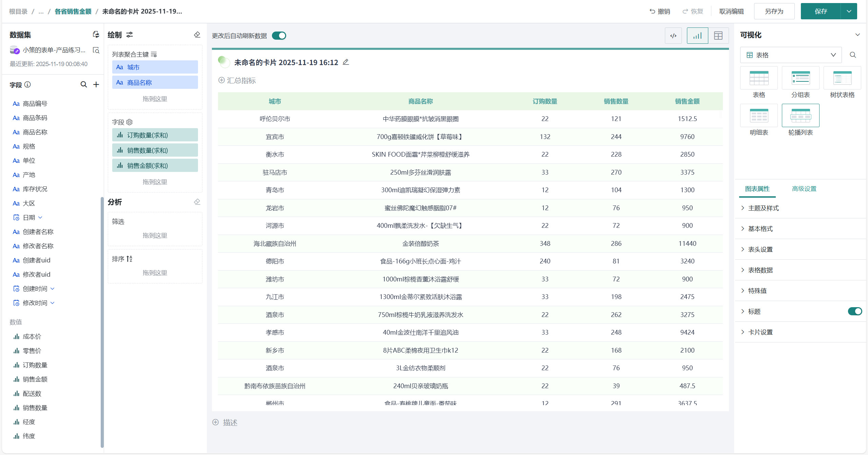868x455 pixels.
Task: Edit card title with pencil icon
Action: coord(346,62)
